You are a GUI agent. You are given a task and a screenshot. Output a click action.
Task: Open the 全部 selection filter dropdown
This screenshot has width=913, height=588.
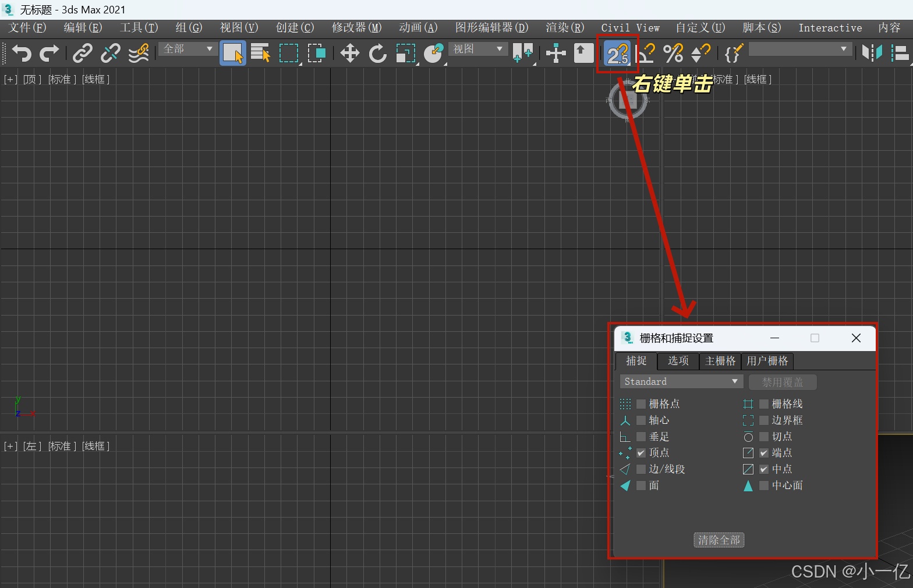pos(187,49)
